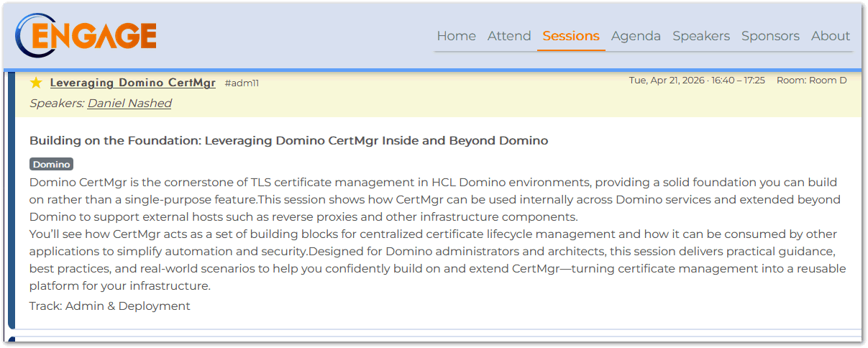Click the session date Tue, Apr 21, 2026

[668, 81]
